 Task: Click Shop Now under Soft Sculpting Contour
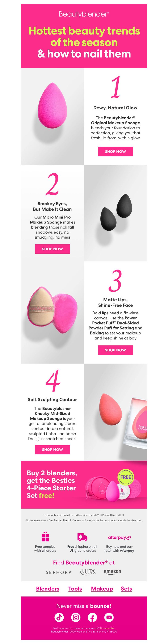pyautogui.click(x=52, y=450)
